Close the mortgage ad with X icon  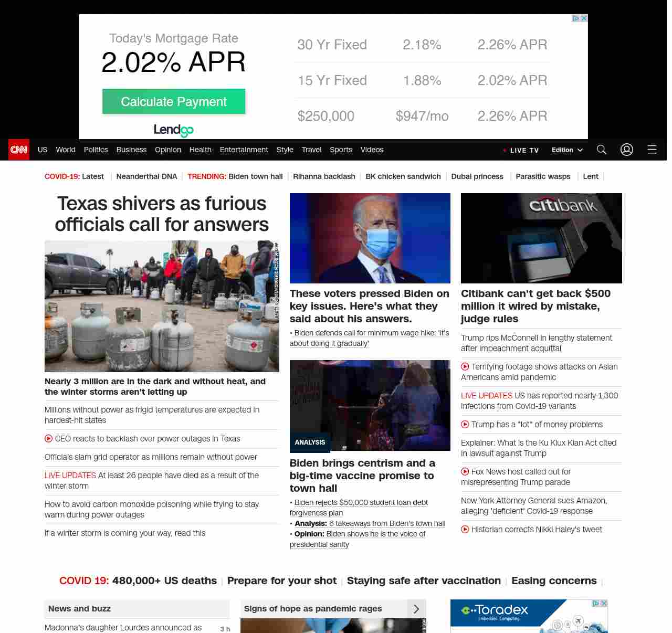pyautogui.click(x=584, y=18)
